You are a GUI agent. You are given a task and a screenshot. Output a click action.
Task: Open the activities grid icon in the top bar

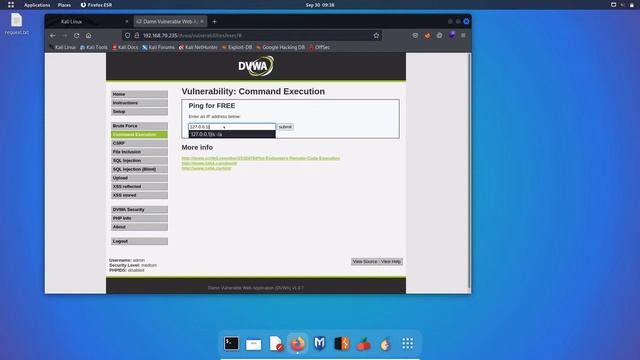tap(11, 5)
